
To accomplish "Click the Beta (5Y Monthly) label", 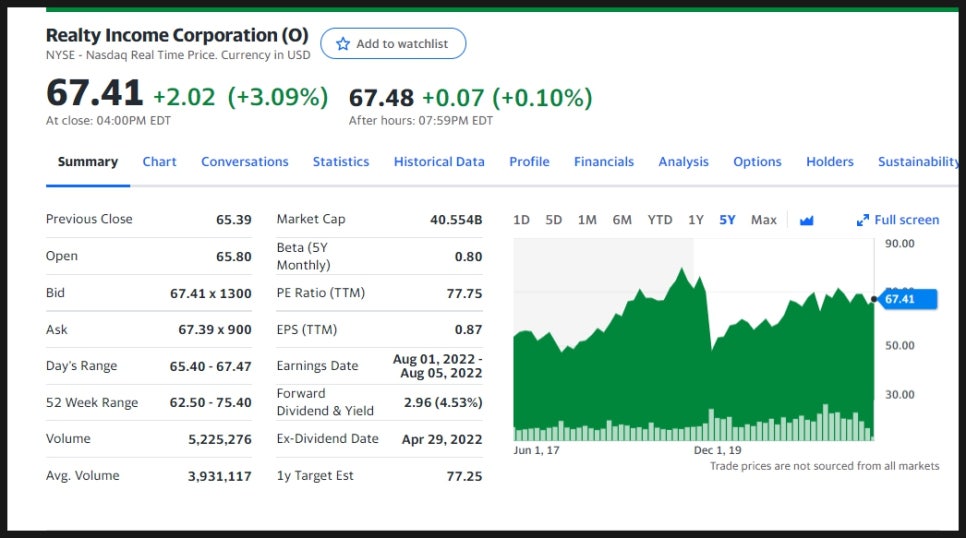I will [x=303, y=256].
